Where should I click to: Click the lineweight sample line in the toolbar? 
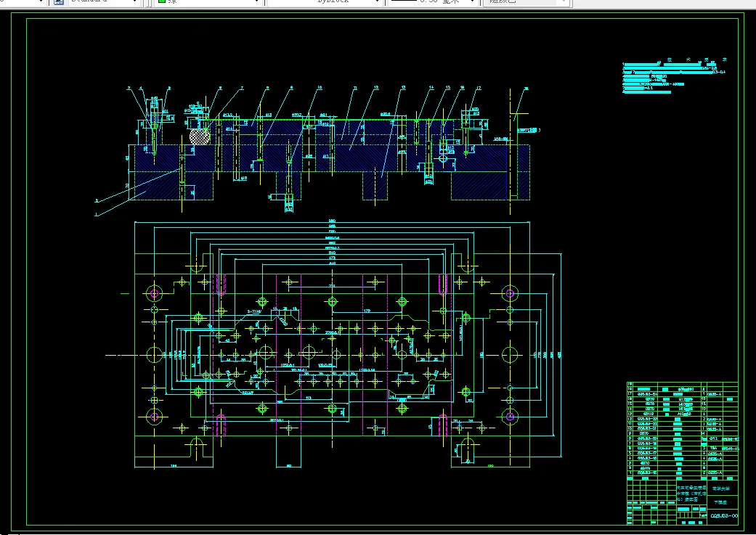coord(404,1)
